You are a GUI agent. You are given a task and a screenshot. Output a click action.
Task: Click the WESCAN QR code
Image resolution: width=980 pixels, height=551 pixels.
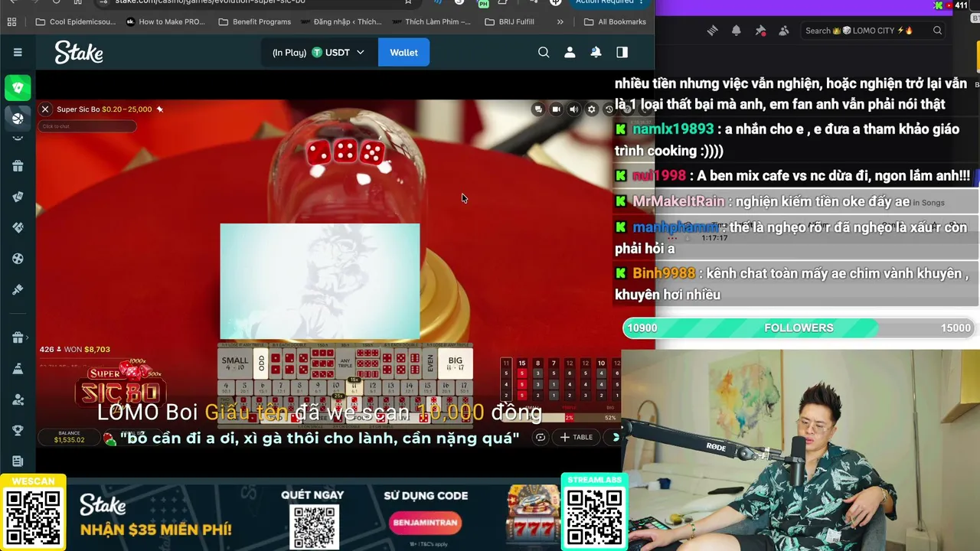coord(33,517)
